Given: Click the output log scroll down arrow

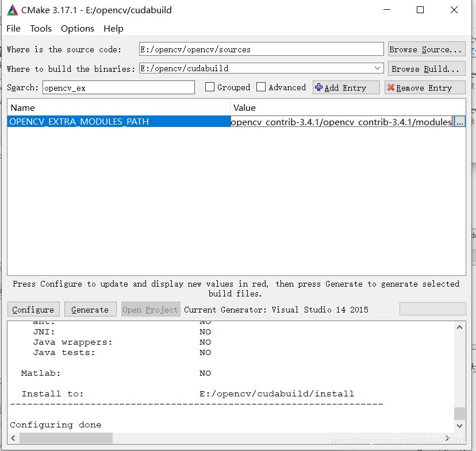Looking at the screenshot, I should [x=459, y=426].
